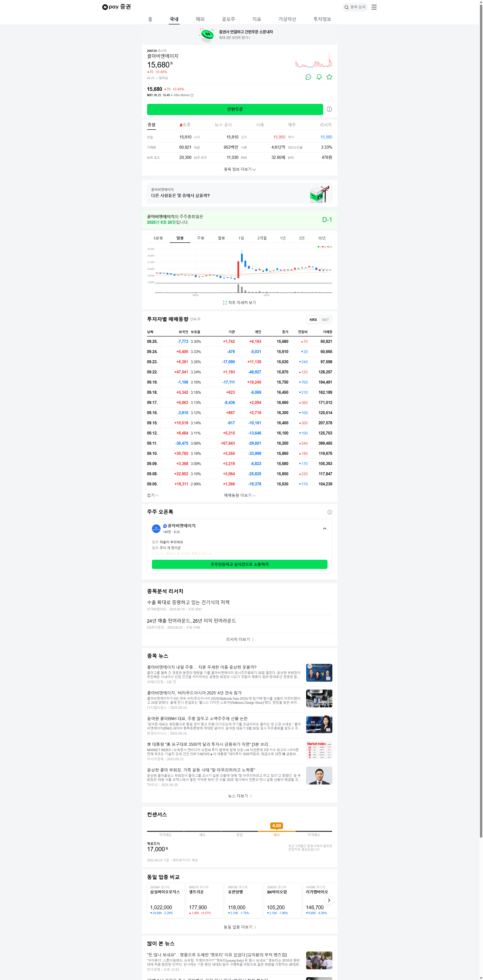Select 주봉 chart interval
The height and width of the screenshot is (980, 483).
point(201,238)
